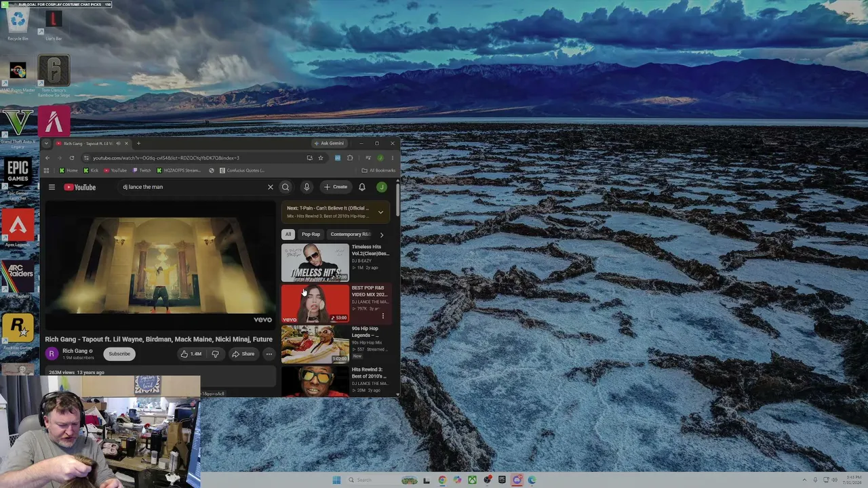Show more filter chips with right arrow
The image size is (868, 488).
[x=381, y=235]
